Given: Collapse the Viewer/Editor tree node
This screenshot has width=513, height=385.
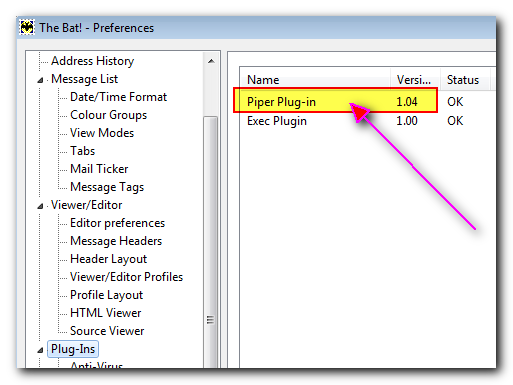Looking at the screenshot, I should click(x=40, y=206).
